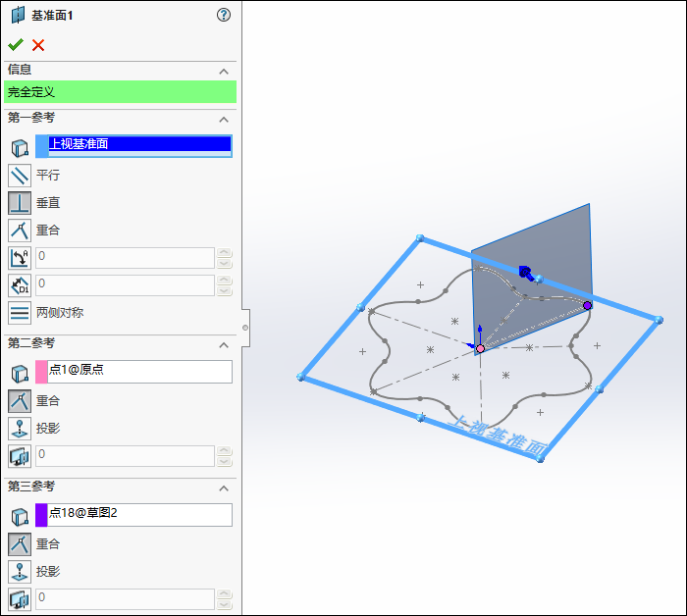Viewport: 687px width, 616px height.
Task: Click the panel splitter collapse handle
Action: (x=245, y=328)
